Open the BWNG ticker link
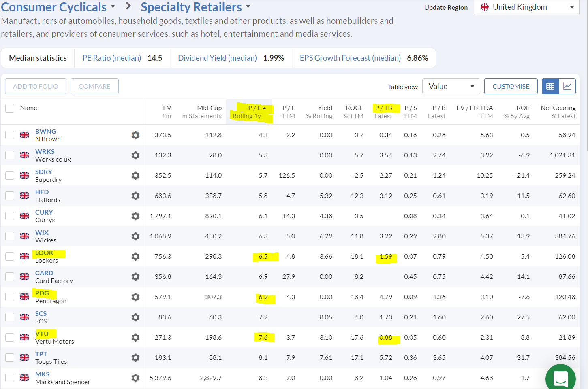 [46, 131]
